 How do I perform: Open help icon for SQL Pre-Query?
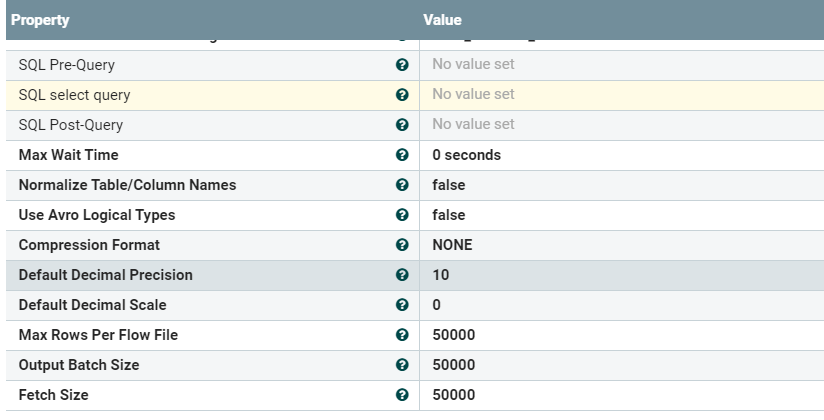pos(402,65)
